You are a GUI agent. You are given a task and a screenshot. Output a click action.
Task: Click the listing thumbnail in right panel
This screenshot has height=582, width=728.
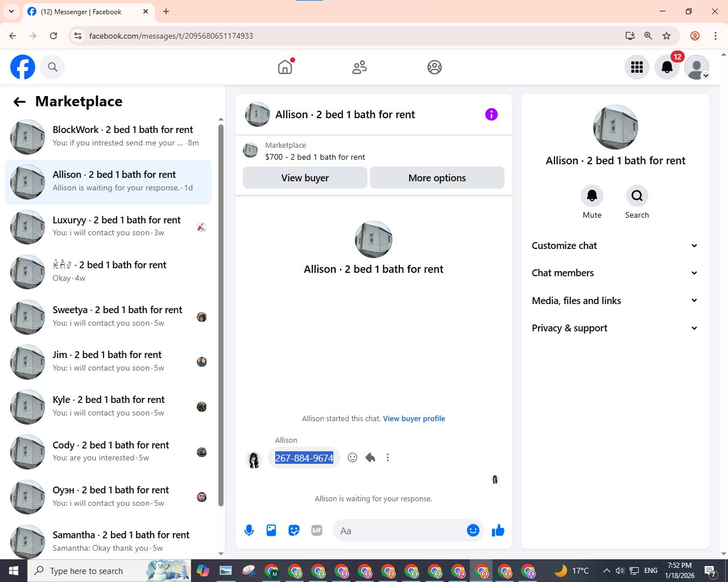[615, 127]
